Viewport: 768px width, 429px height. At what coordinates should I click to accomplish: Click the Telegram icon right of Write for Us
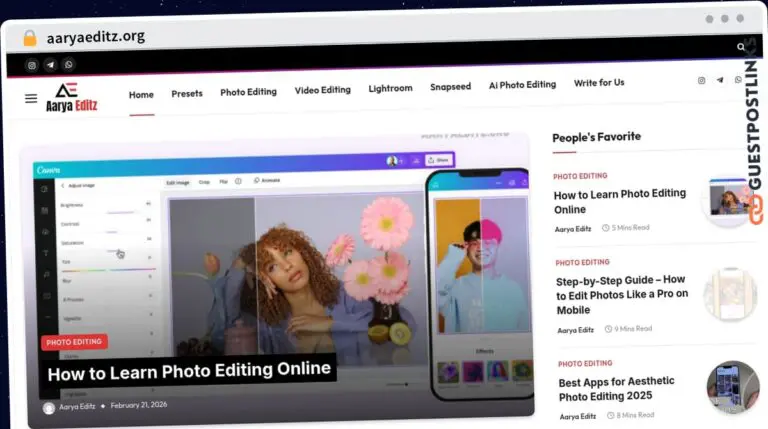point(720,80)
